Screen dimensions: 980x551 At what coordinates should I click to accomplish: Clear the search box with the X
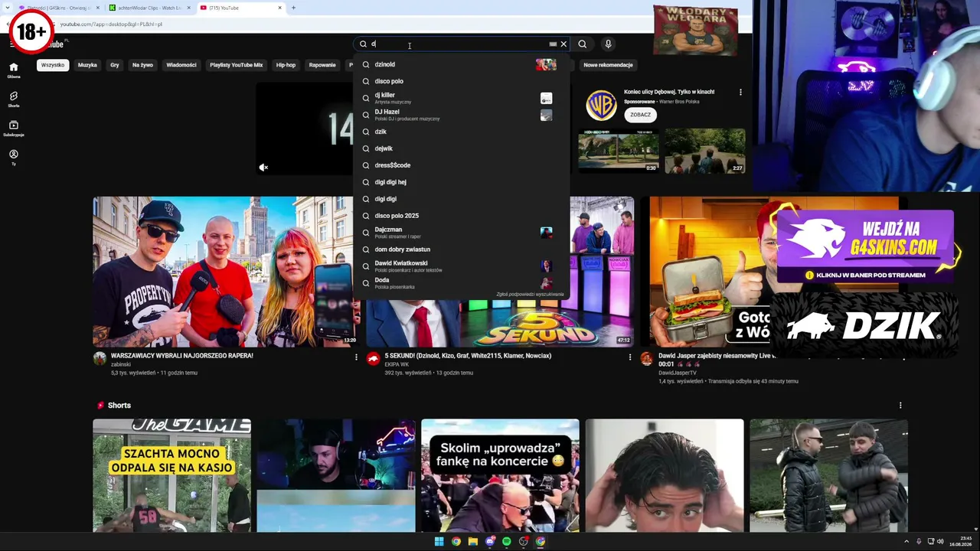pos(563,44)
